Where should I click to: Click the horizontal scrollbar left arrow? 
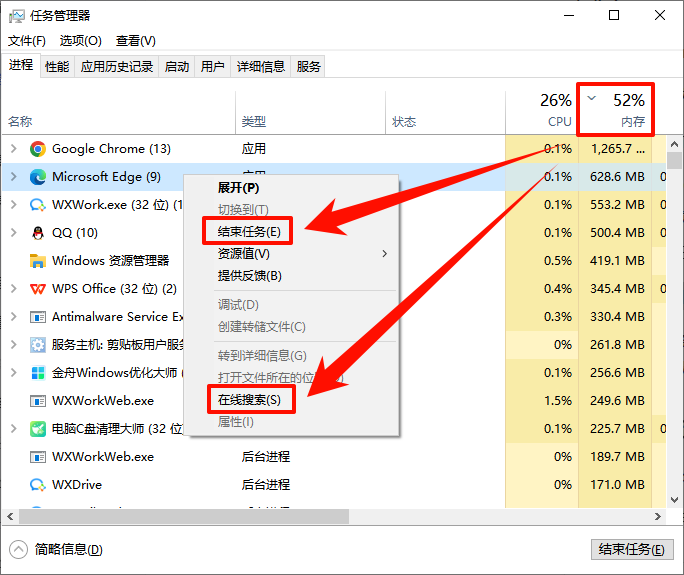point(10,517)
